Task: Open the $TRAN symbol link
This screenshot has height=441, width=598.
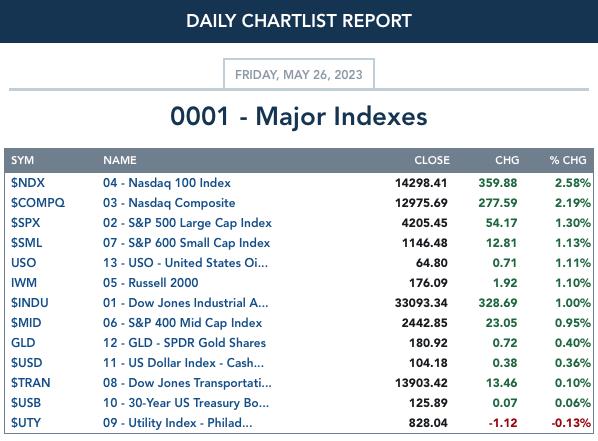Action: [x=31, y=383]
